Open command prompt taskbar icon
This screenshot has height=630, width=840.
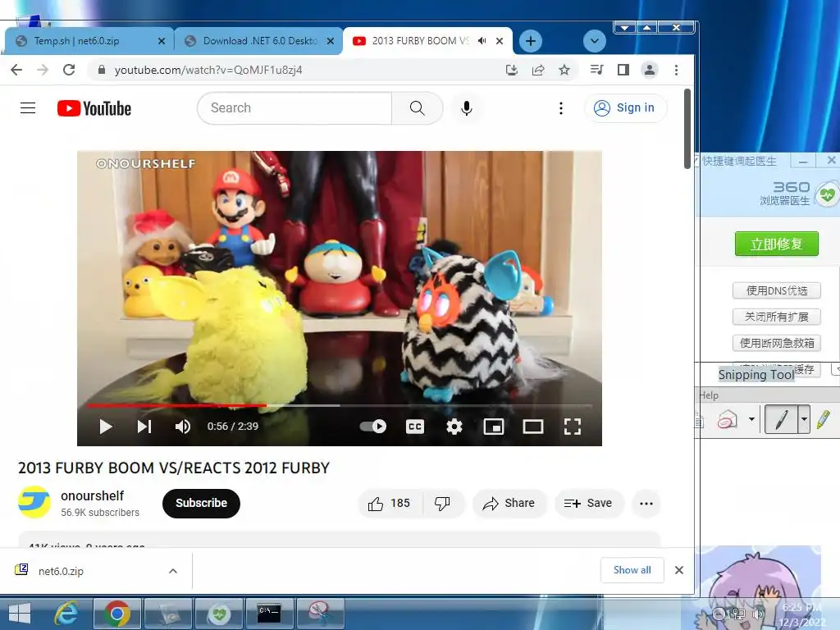click(x=269, y=614)
